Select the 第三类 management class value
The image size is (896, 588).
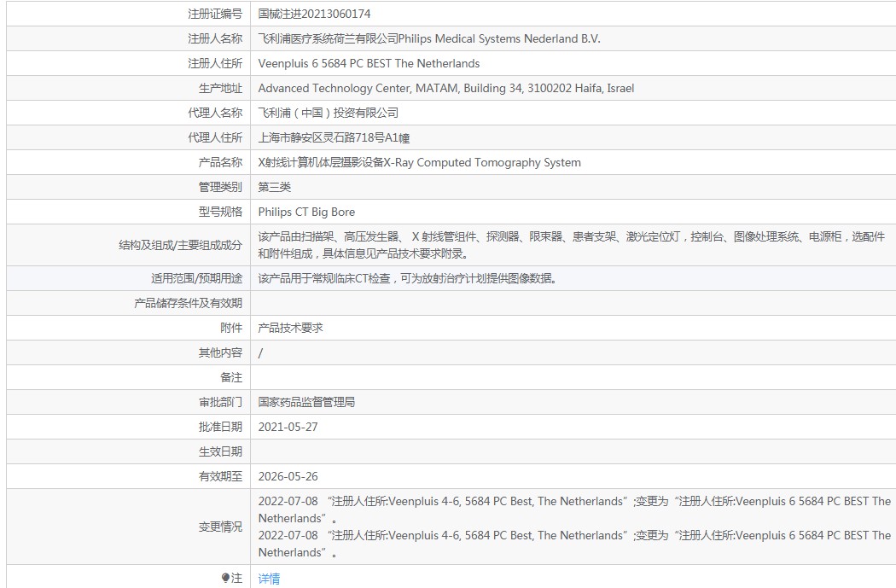click(274, 188)
